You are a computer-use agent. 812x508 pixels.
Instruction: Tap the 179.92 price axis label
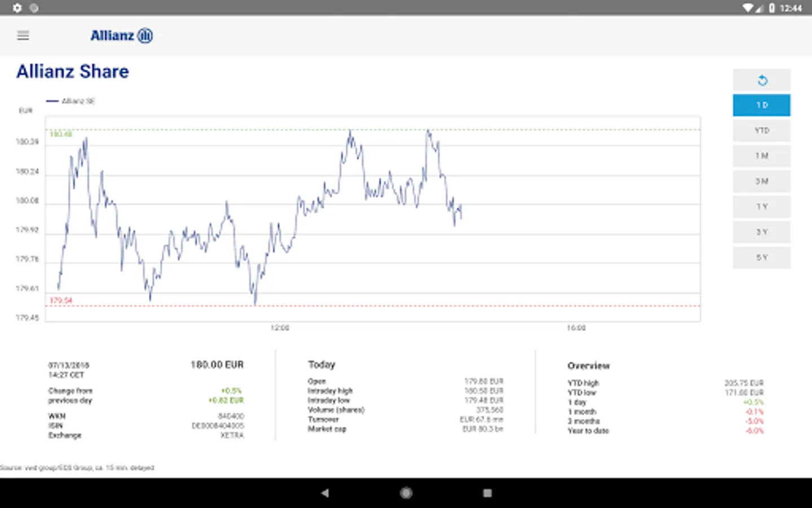tap(27, 230)
